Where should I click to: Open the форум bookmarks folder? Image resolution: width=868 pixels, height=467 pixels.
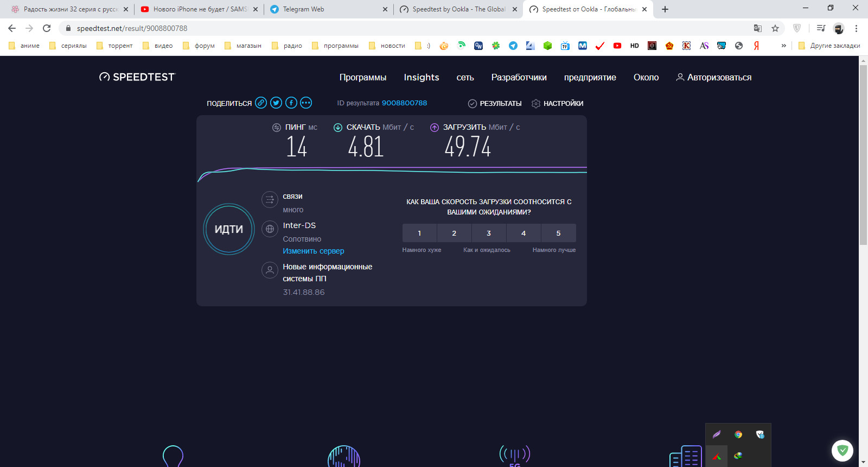[x=199, y=46]
